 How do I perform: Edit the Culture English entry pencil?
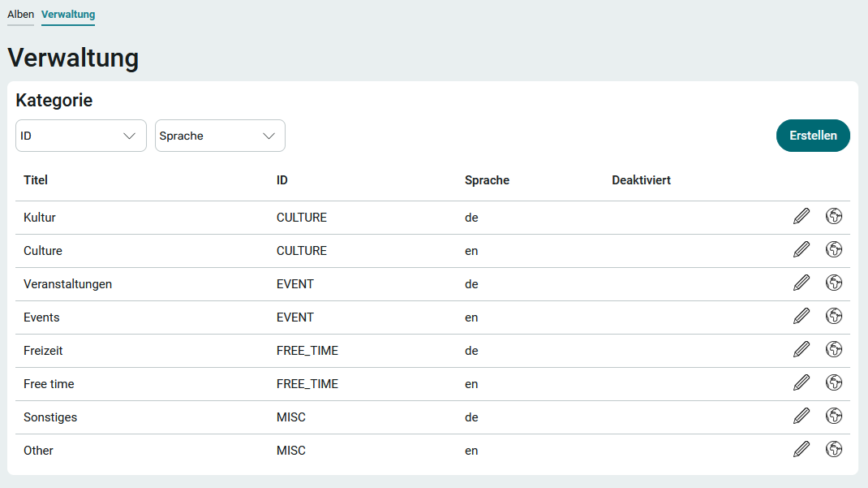tap(801, 250)
